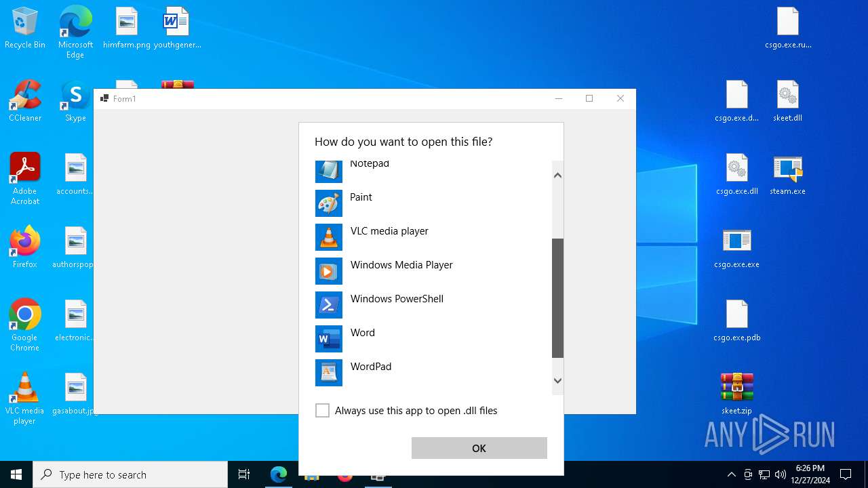Select csgo.exe.dll desktop file
This screenshot has width=868, height=488.
(x=737, y=175)
